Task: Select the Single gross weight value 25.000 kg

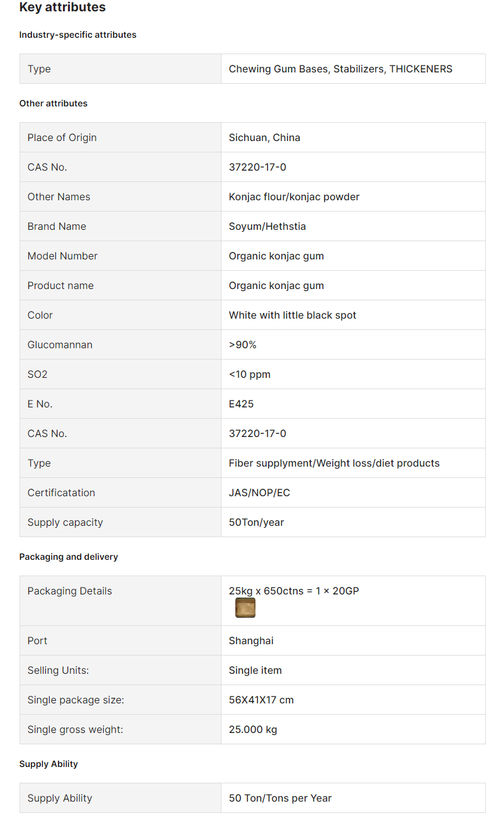Action: point(253,729)
